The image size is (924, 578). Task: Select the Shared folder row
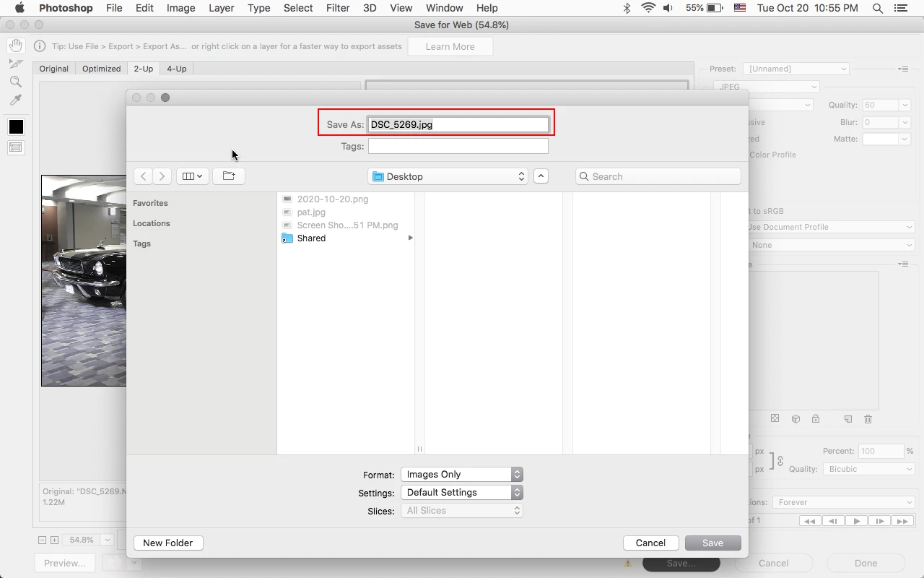347,238
